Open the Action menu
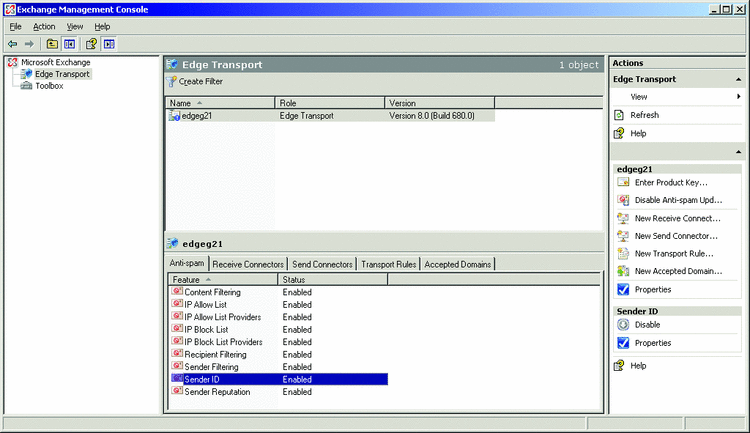This screenshot has width=750, height=433. 44,27
